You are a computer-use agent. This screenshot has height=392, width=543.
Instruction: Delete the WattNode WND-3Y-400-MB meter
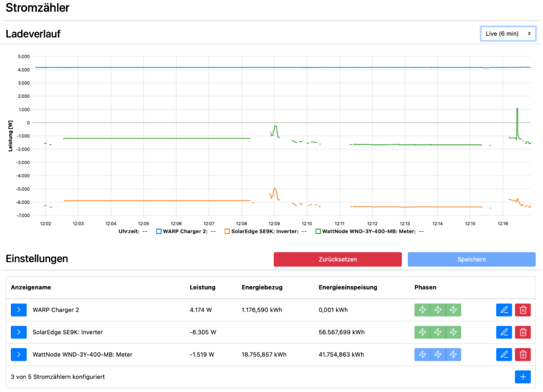coord(523,355)
